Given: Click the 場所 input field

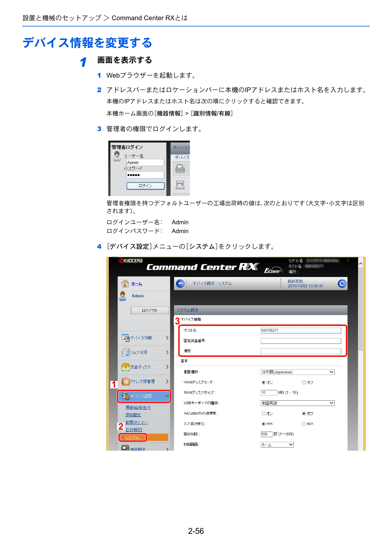Looking at the screenshot, I should pyautogui.click(x=301, y=351).
